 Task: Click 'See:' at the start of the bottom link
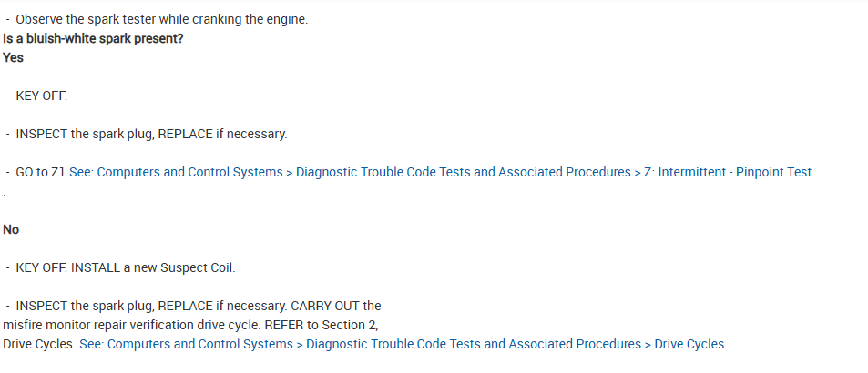tap(90, 344)
